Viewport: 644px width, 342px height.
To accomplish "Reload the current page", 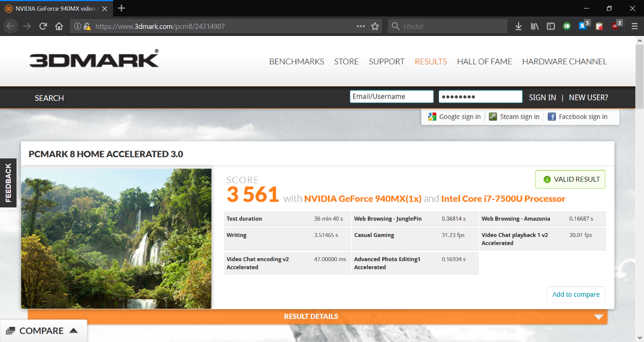I will pos(43,26).
